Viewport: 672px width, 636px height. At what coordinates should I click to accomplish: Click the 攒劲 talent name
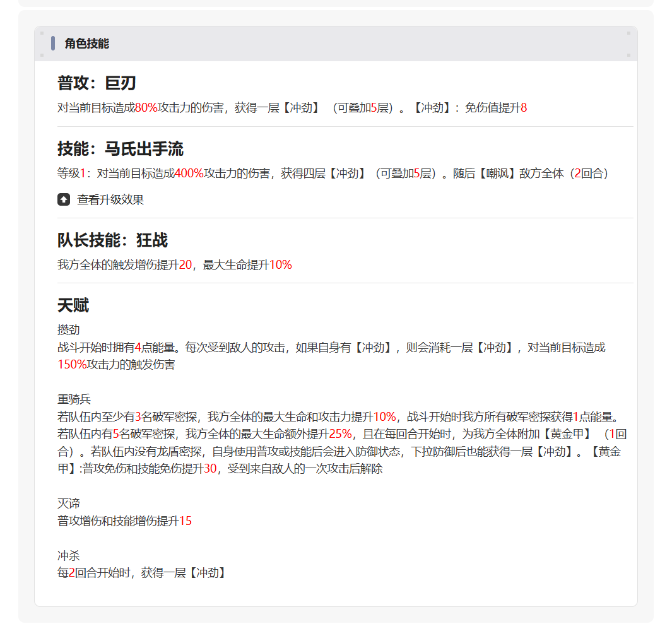(69, 329)
